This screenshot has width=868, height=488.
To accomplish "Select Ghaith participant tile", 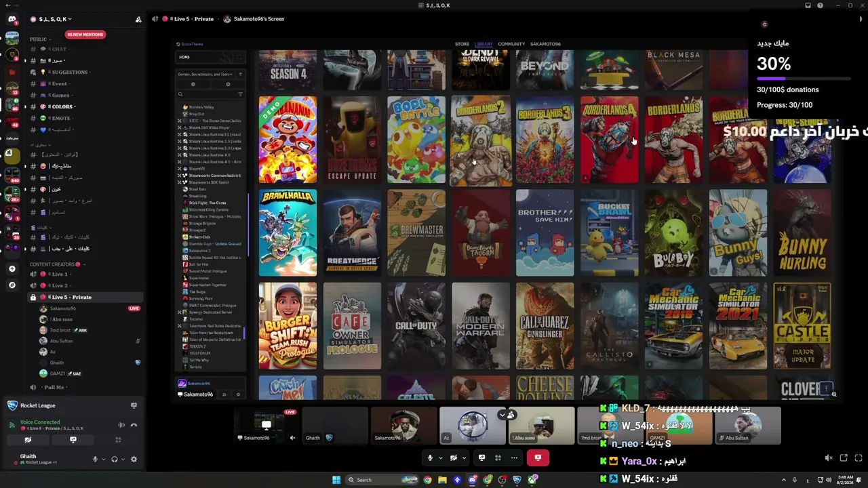I will [336, 425].
